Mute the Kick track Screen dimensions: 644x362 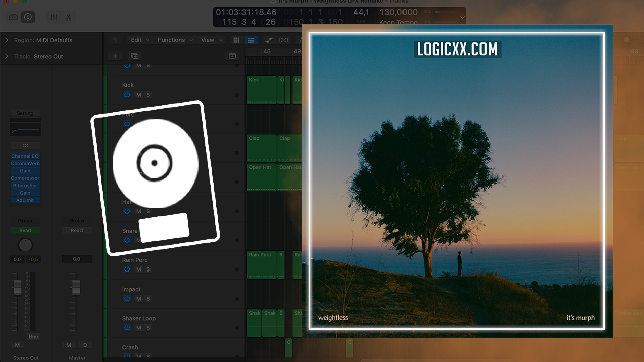coord(139,95)
